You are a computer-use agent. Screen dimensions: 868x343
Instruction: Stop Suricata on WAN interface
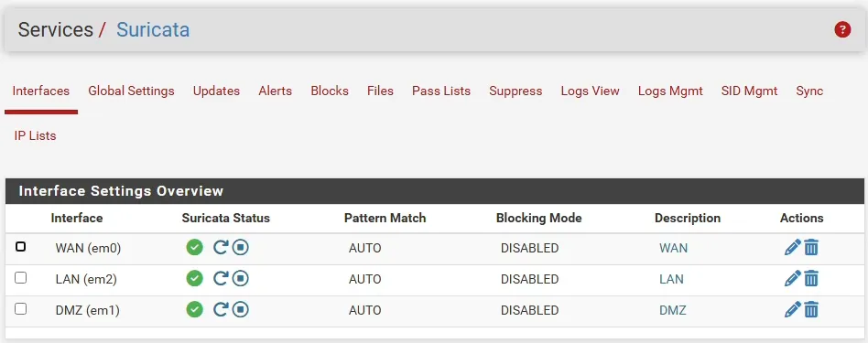pyautogui.click(x=240, y=247)
